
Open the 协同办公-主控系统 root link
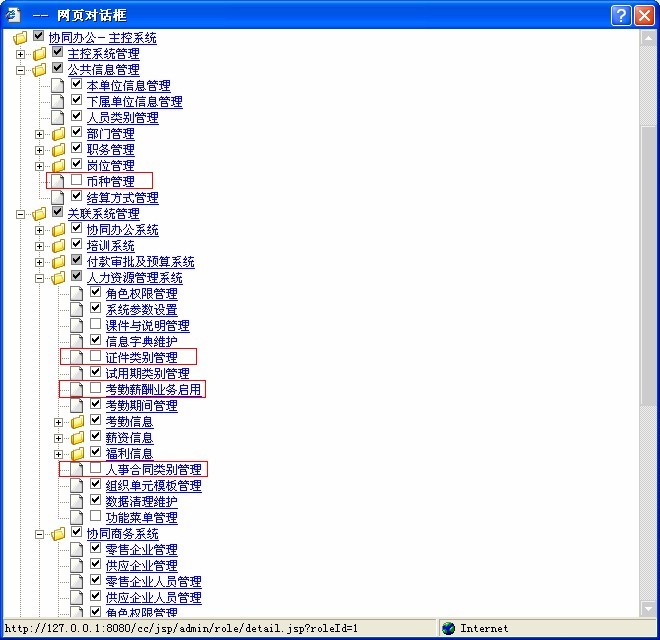click(x=102, y=38)
